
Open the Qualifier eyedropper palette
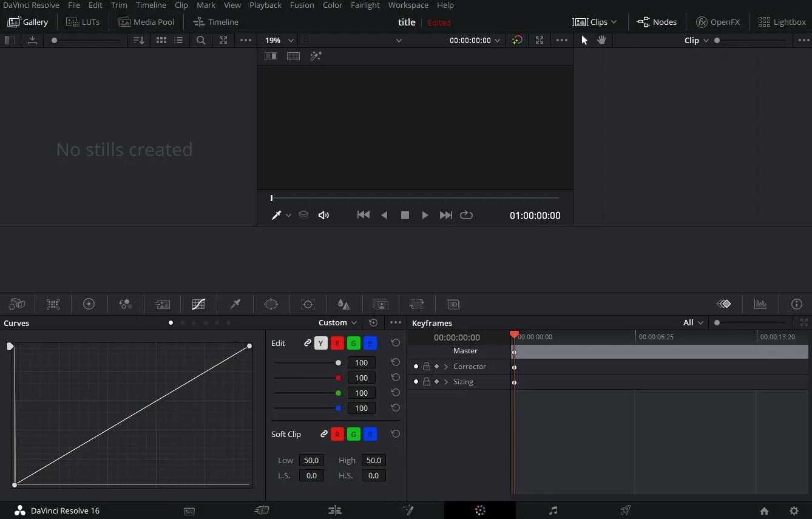coord(235,304)
